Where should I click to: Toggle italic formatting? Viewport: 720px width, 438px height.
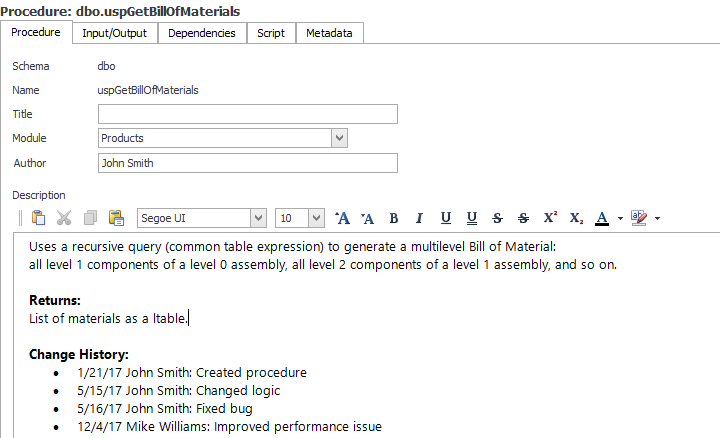click(x=419, y=218)
